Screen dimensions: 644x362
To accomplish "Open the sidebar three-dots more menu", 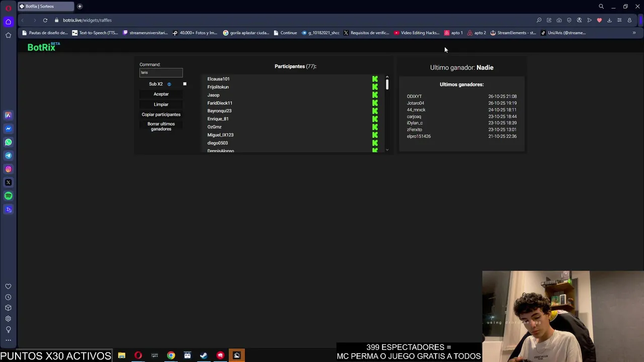I will pyautogui.click(x=8, y=340).
